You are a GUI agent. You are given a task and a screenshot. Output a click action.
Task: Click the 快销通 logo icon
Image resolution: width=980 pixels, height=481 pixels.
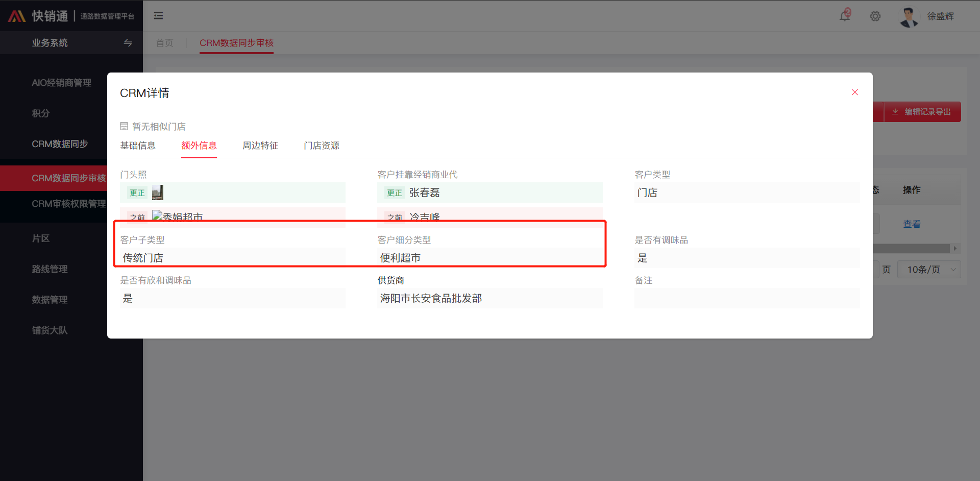(16, 16)
